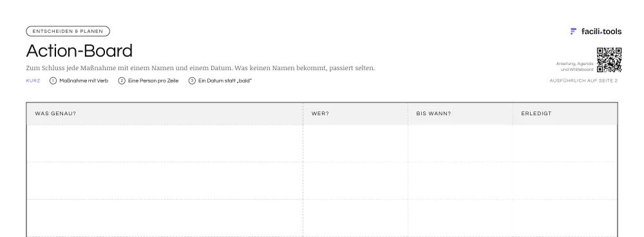Screen dimensions: 644x237
Task: Click the 'Ausführlich auf Seite 2' note
Action: click(583, 81)
